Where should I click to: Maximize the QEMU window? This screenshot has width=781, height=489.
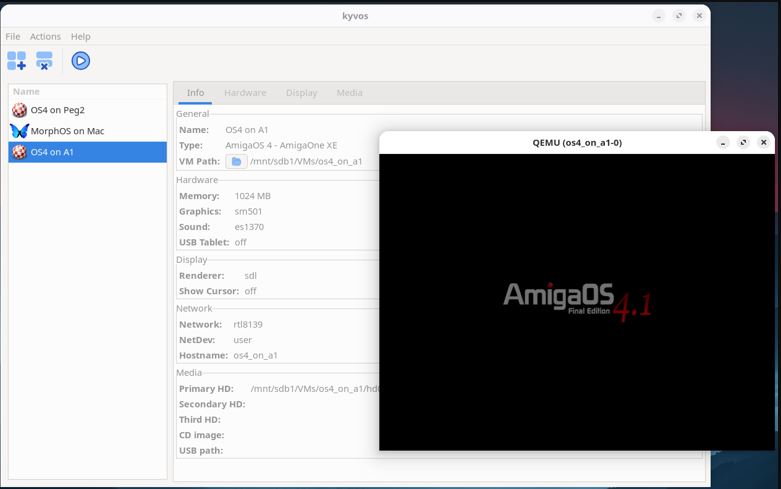pyautogui.click(x=743, y=143)
